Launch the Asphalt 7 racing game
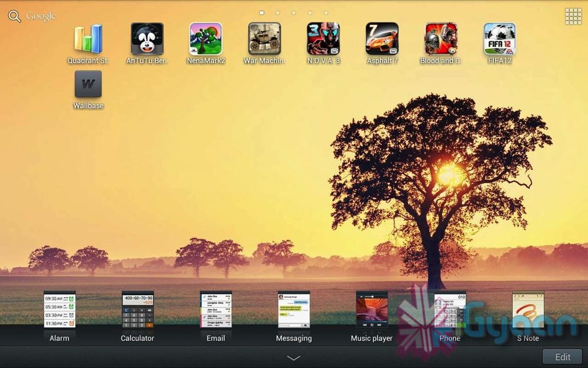The image size is (588, 368). pos(382,39)
